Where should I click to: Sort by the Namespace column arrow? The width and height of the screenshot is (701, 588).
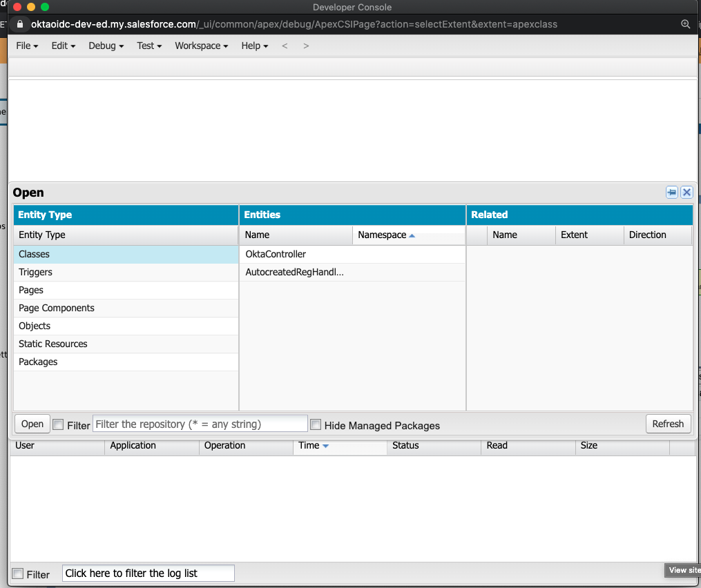coord(412,235)
